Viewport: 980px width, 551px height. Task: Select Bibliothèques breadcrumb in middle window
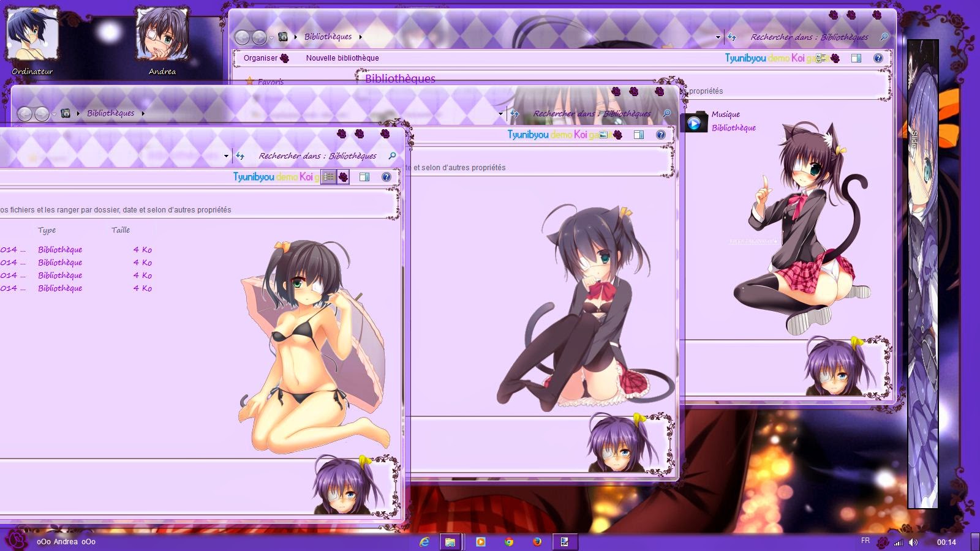pos(110,113)
